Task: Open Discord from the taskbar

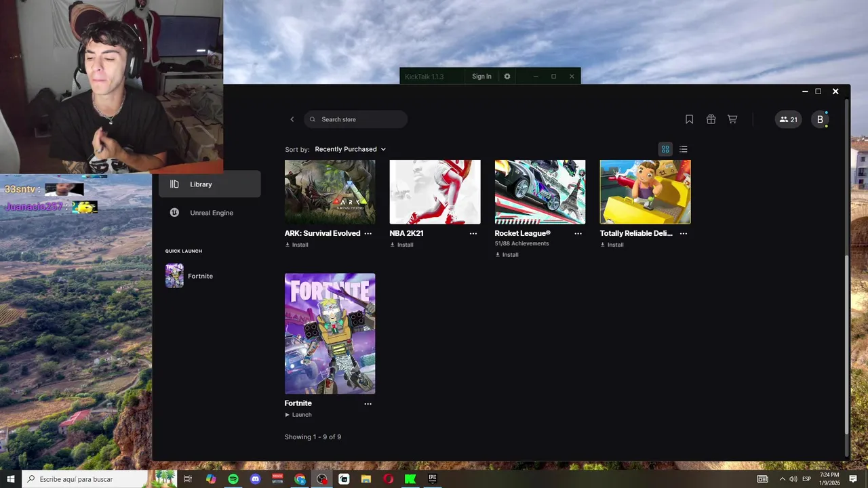Action: click(255, 479)
